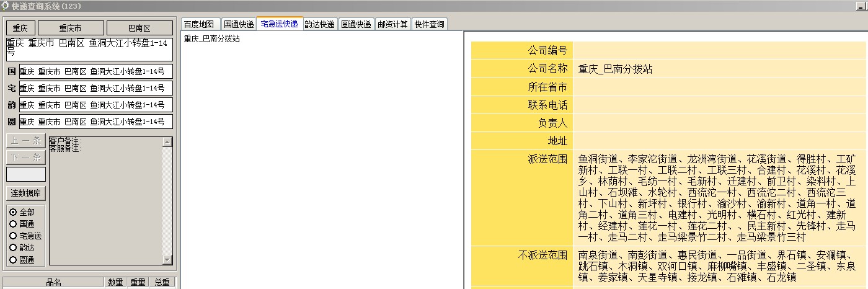Click the 韵 address input field

pos(95,105)
